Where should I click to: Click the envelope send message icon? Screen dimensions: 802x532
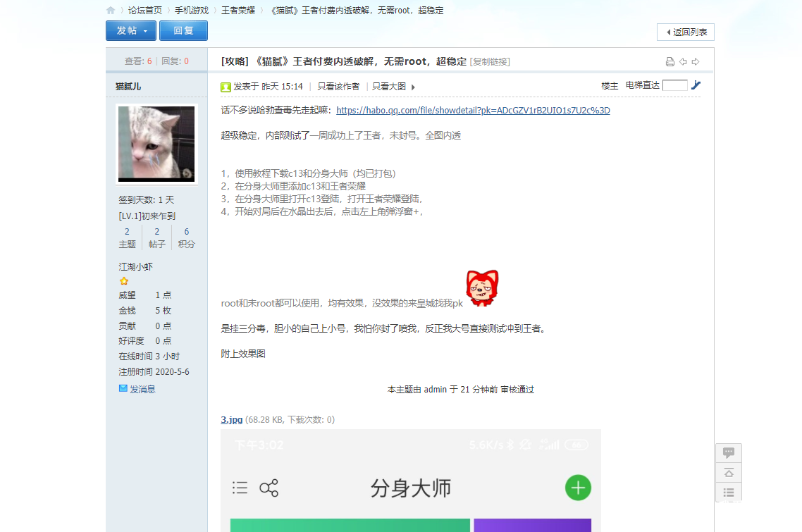click(123, 388)
